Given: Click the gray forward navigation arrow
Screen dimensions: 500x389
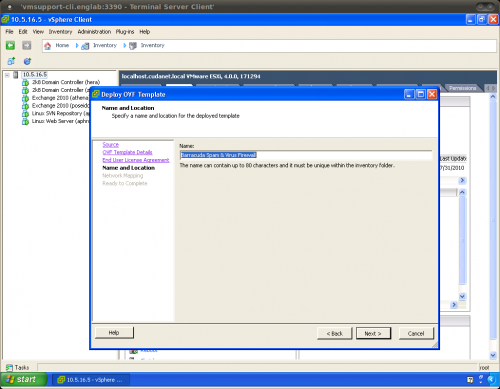Looking at the screenshot, I should (27, 45).
